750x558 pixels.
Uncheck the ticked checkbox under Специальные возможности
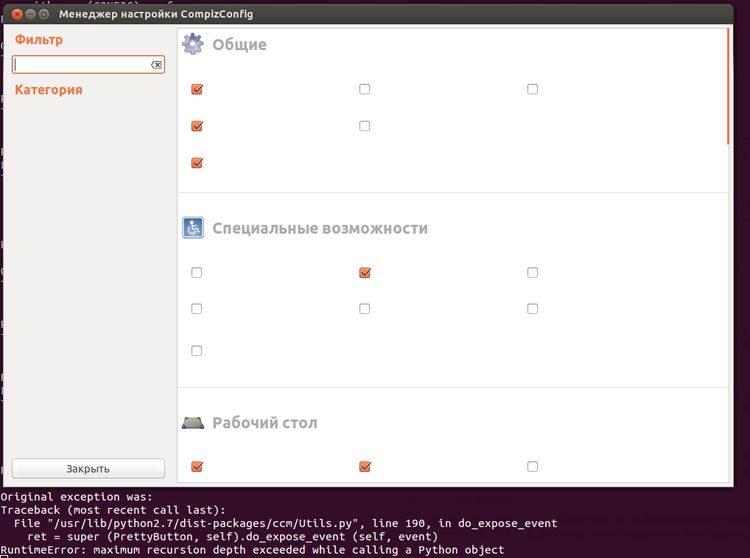[365, 273]
